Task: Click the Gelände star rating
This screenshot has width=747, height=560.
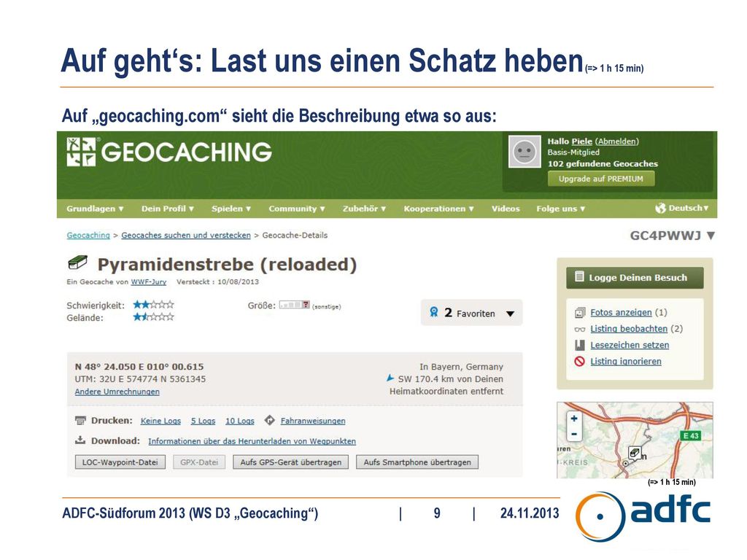Action: point(153,316)
